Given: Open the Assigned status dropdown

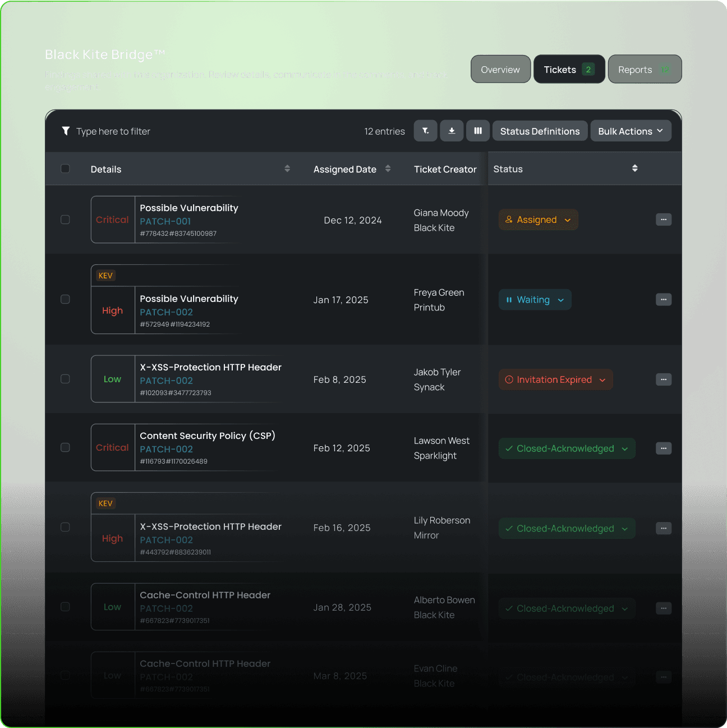Looking at the screenshot, I should pyautogui.click(x=538, y=220).
